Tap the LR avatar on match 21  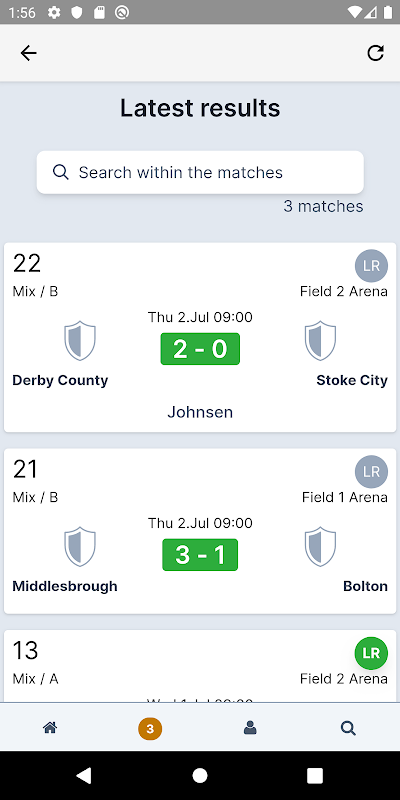pyautogui.click(x=371, y=471)
